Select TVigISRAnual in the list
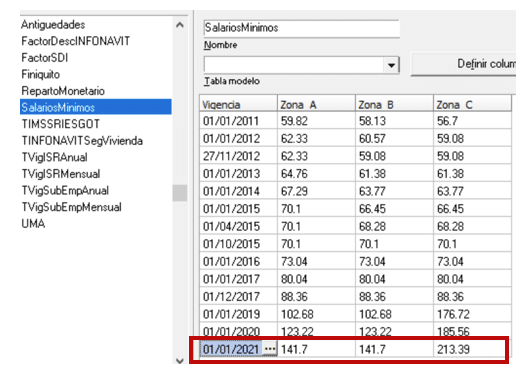This screenshot has height=374, width=523. click(54, 157)
